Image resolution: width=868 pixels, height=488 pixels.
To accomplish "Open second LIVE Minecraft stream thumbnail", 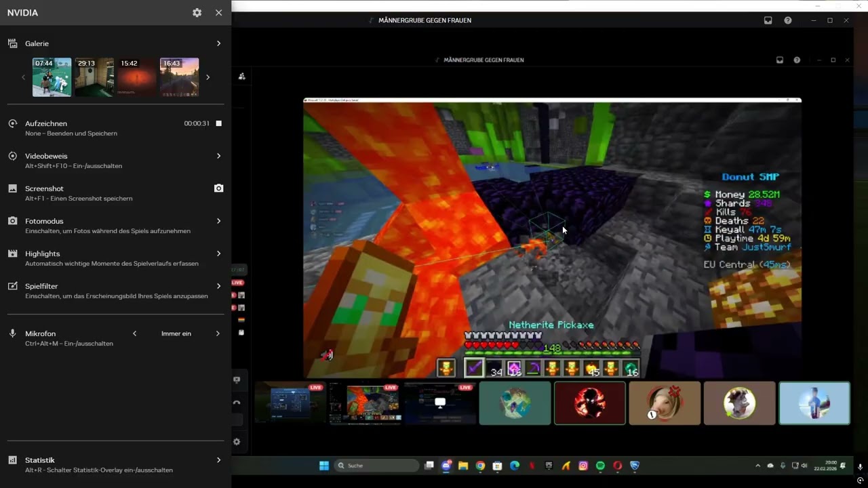I will pos(365,403).
